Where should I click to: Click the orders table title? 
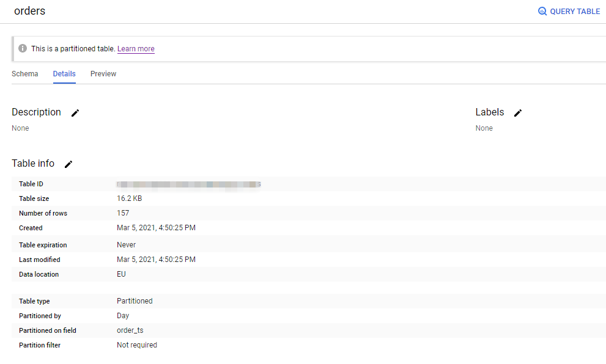pyautogui.click(x=30, y=11)
